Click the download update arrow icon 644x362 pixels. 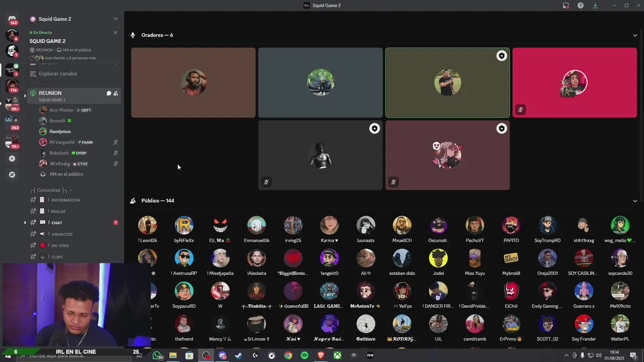[x=595, y=6]
